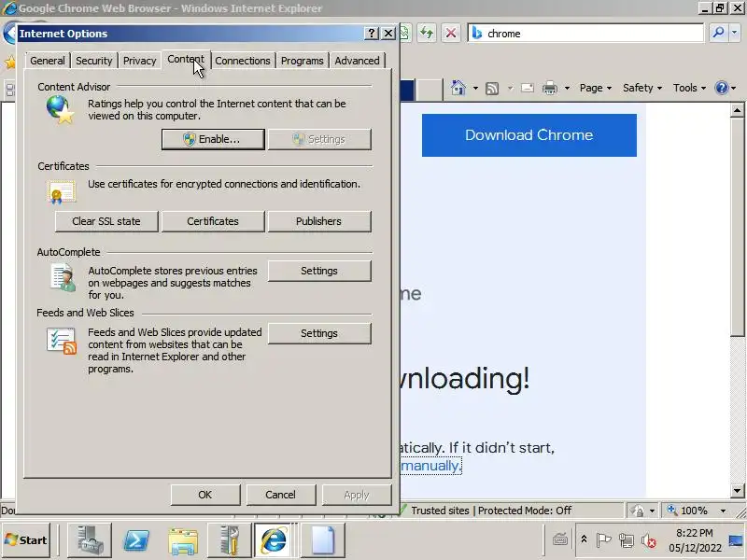Cancel the Internet Options dialog
This screenshot has height=560, width=747.
(x=281, y=495)
